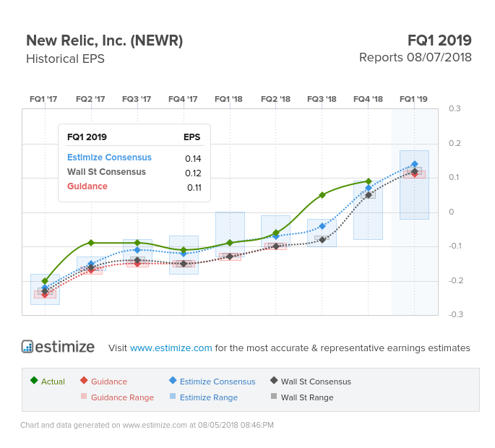Click the Reports 08/07/2018 date text
This screenshot has height=448, width=495.
(x=416, y=58)
